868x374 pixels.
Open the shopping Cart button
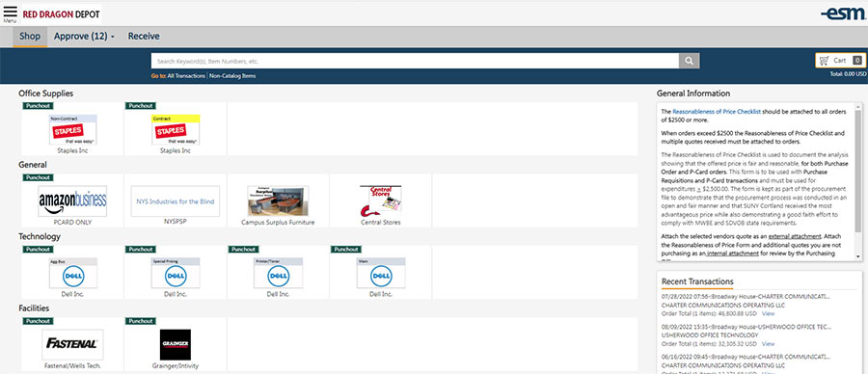[840, 61]
